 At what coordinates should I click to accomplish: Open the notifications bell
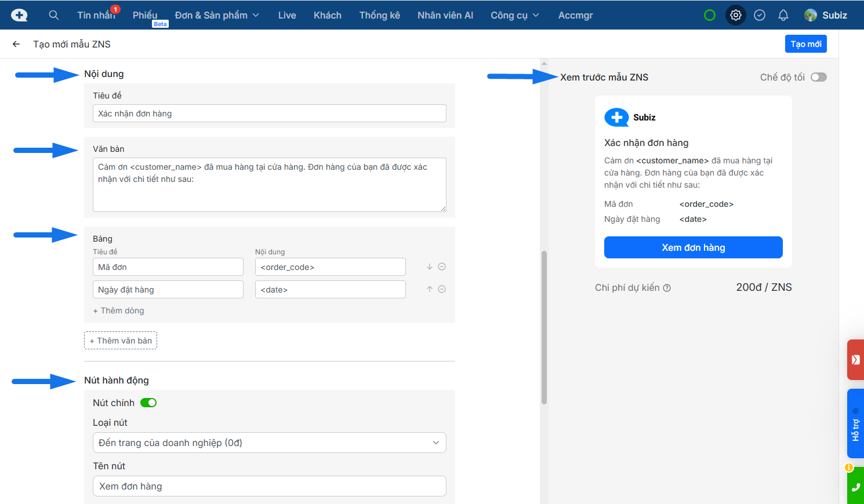(783, 15)
